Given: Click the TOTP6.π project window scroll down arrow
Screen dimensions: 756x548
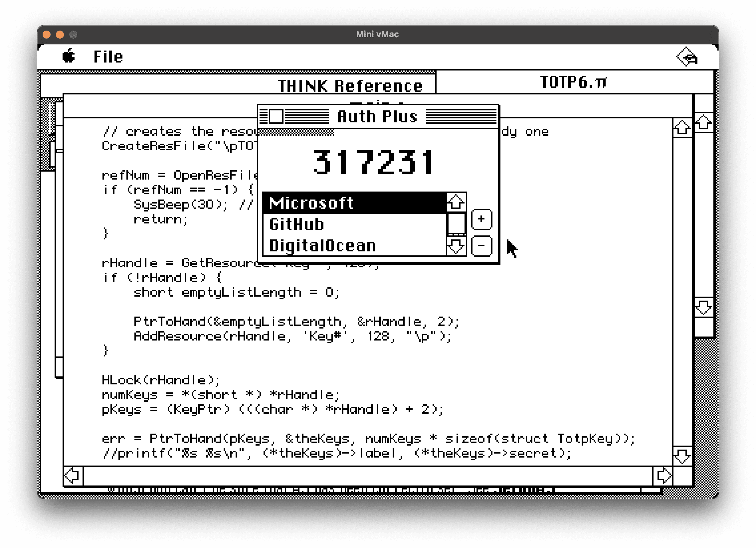Looking at the screenshot, I should 703,307.
